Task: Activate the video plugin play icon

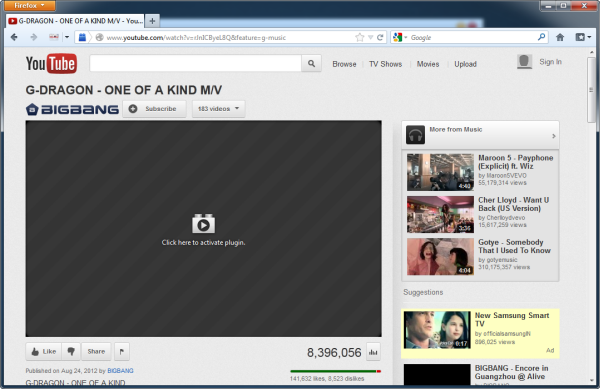Action: (x=203, y=224)
